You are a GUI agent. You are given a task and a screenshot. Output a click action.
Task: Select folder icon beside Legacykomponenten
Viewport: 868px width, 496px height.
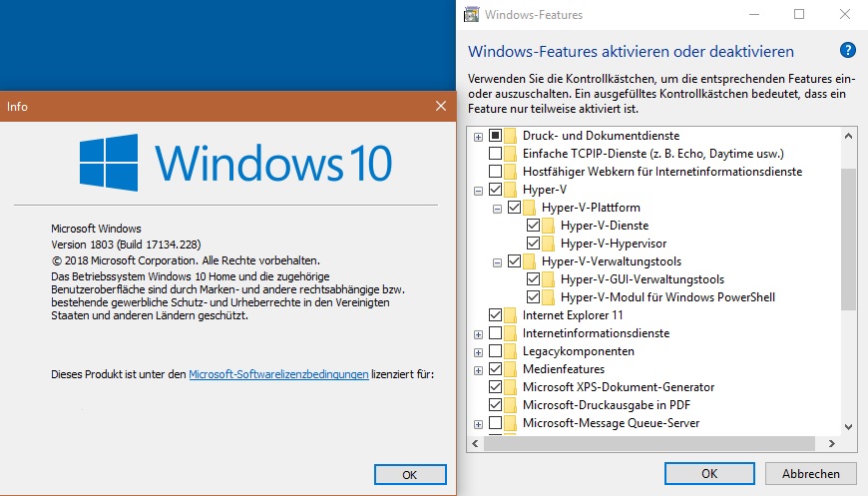511,351
